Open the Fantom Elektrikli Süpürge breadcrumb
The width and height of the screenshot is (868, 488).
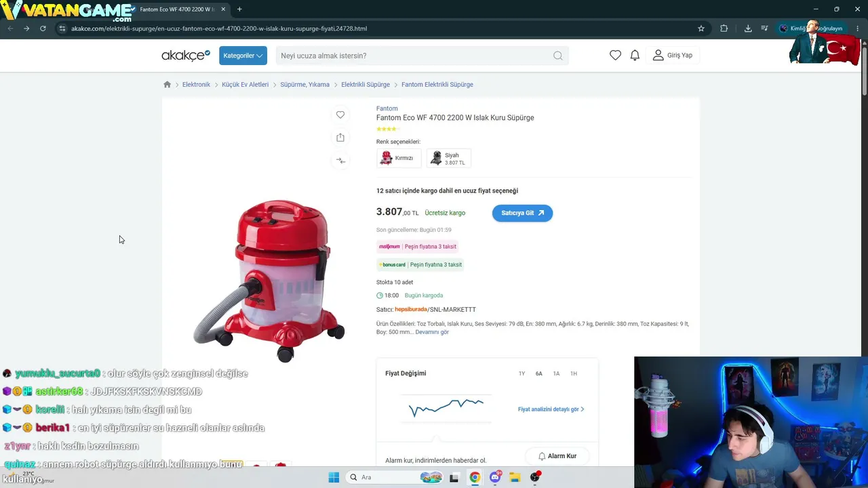pyautogui.click(x=437, y=85)
